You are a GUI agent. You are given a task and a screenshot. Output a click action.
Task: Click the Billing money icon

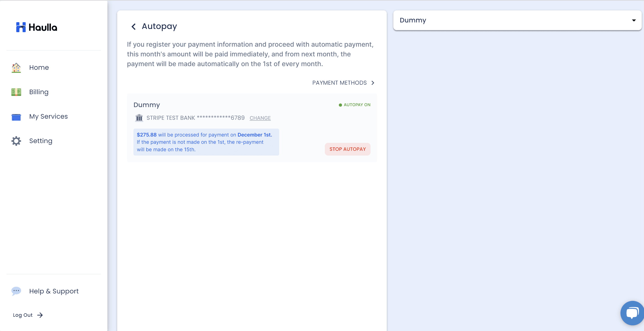pos(16,92)
